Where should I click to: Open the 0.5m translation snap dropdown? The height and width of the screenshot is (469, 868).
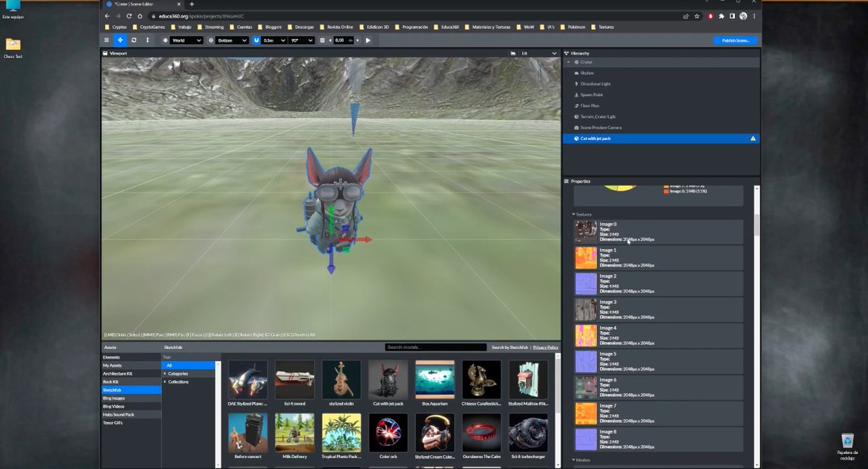coord(274,40)
